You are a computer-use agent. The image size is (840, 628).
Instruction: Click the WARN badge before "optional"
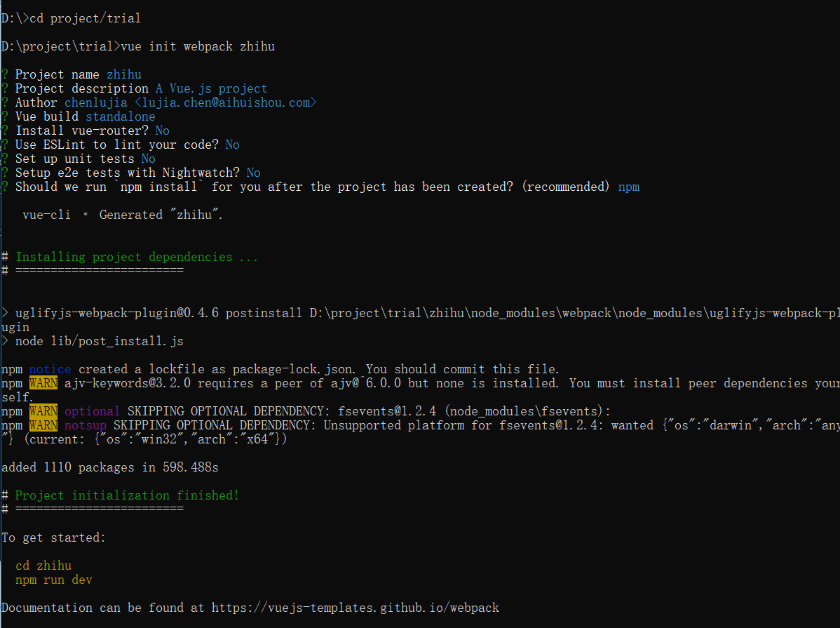pyautogui.click(x=43, y=411)
